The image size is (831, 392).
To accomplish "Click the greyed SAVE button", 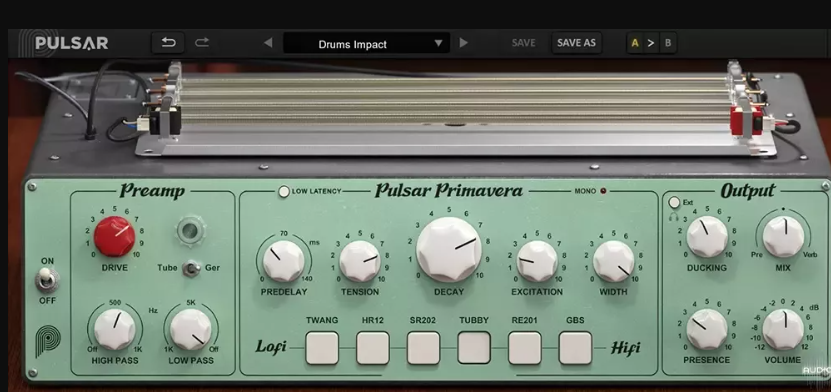I will [x=523, y=43].
